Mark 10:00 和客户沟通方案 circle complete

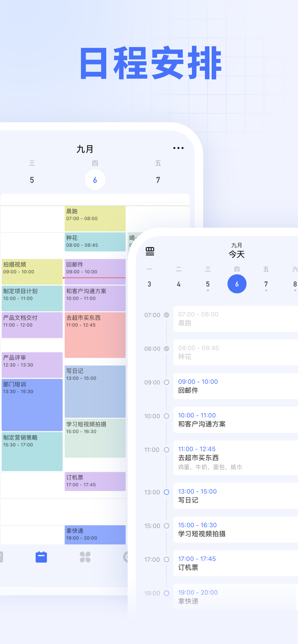(x=166, y=416)
